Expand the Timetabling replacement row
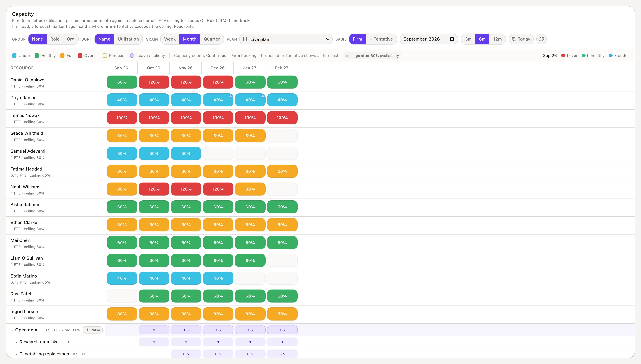 pyautogui.click(x=17, y=354)
